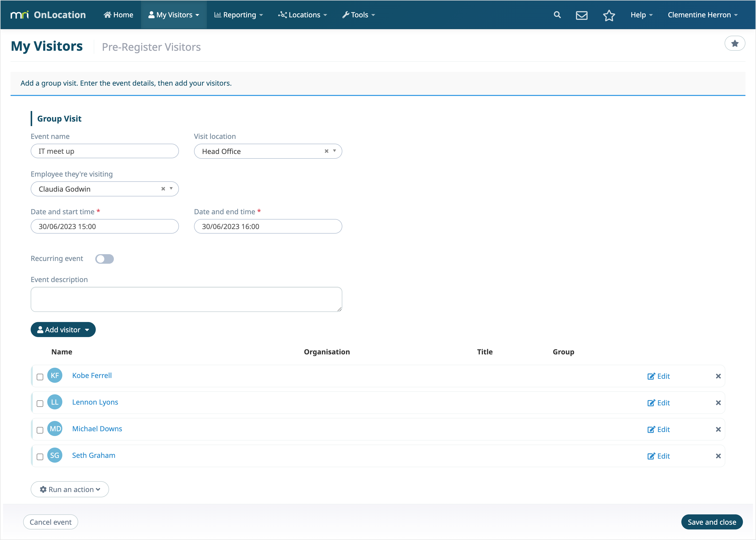756x540 pixels.
Task: Click the Pre-Register Visitors subtitle
Action: 151,47
